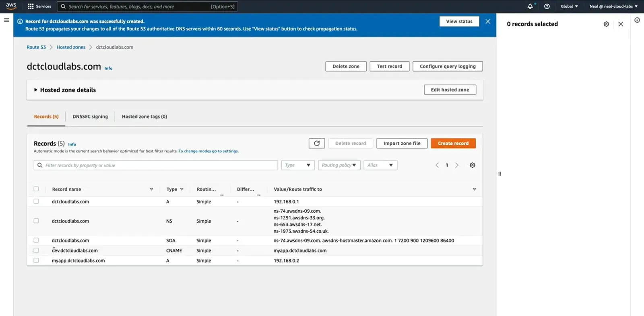The height and width of the screenshot is (316, 644).
Task: Open the Services grid menu
Action: coord(39,6)
